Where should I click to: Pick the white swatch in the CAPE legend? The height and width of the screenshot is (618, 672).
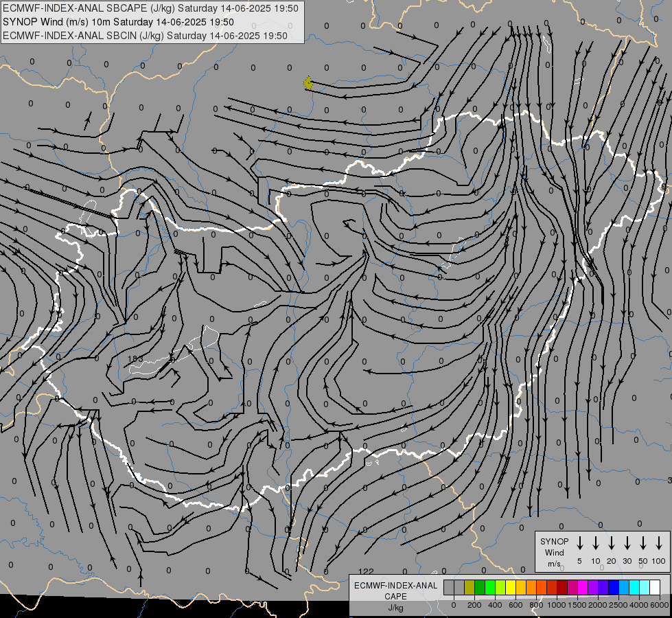[656, 587]
